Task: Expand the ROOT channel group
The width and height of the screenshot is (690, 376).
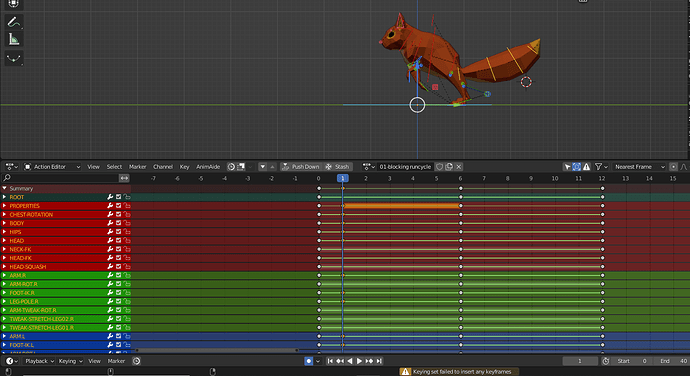Action: click(4, 197)
